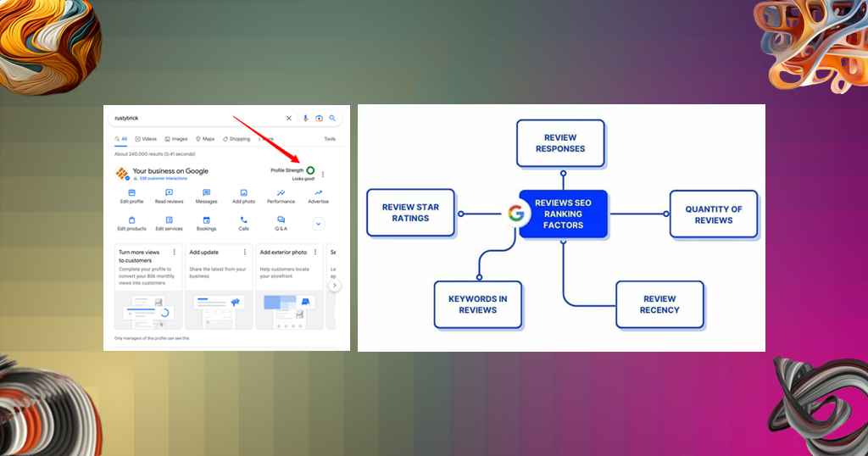Screen dimensions: 868x456
Task: Open Edit profile shortcut
Action: pyautogui.click(x=131, y=197)
